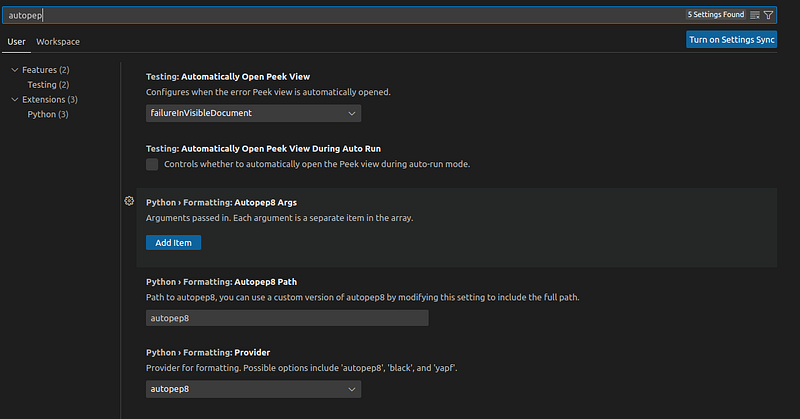The height and width of the screenshot is (419, 800).
Task: Switch to the User settings tab
Action: coord(16,42)
